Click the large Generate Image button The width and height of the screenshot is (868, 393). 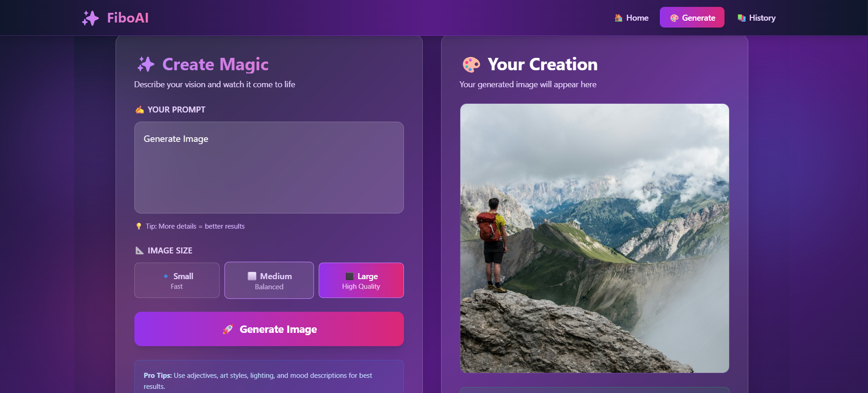click(269, 329)
